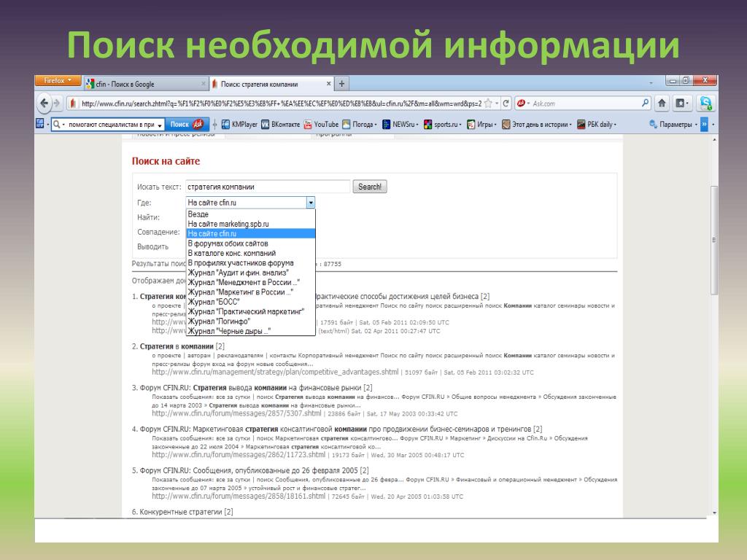
Task: Select highlighted 'На сайте cfin.ru' option
Action: click(250, 234)
